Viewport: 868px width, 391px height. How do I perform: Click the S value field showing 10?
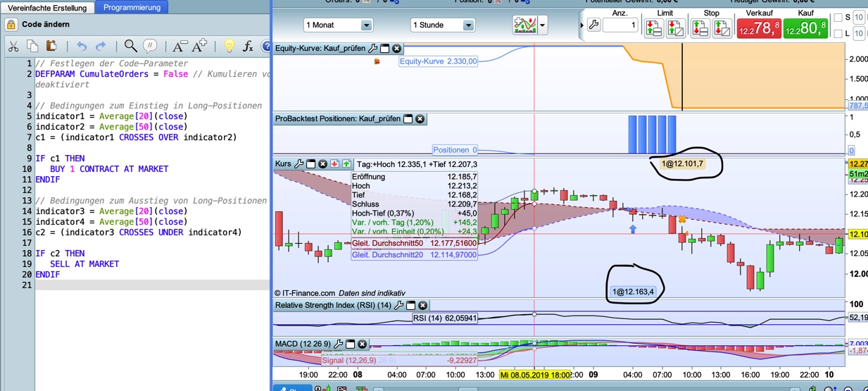pos(859,18)
